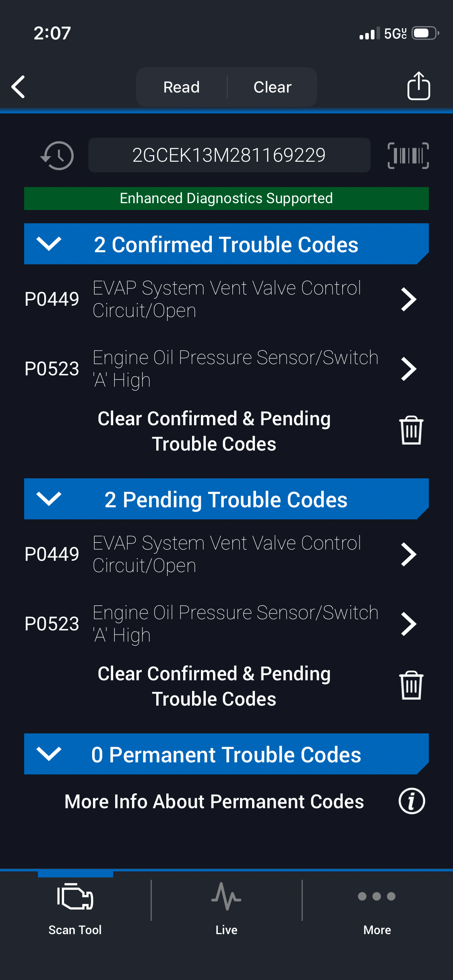Select the Scan Tool engine icon
The width and height of the screenshot is (453, 980).
pos(75,897)
